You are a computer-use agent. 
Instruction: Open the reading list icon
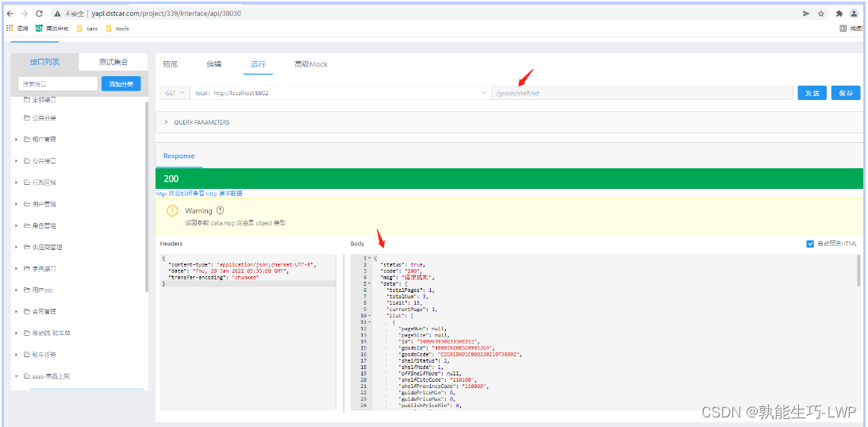843,29
